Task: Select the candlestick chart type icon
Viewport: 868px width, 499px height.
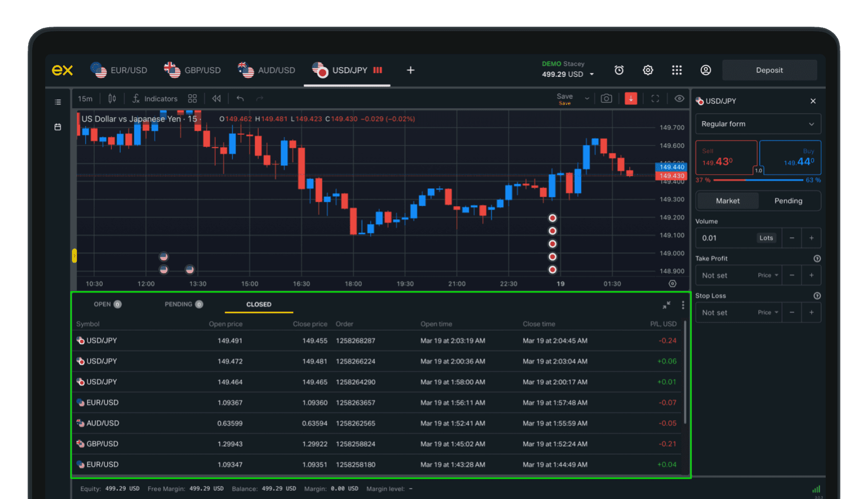Action: click(x=111, y=98)
